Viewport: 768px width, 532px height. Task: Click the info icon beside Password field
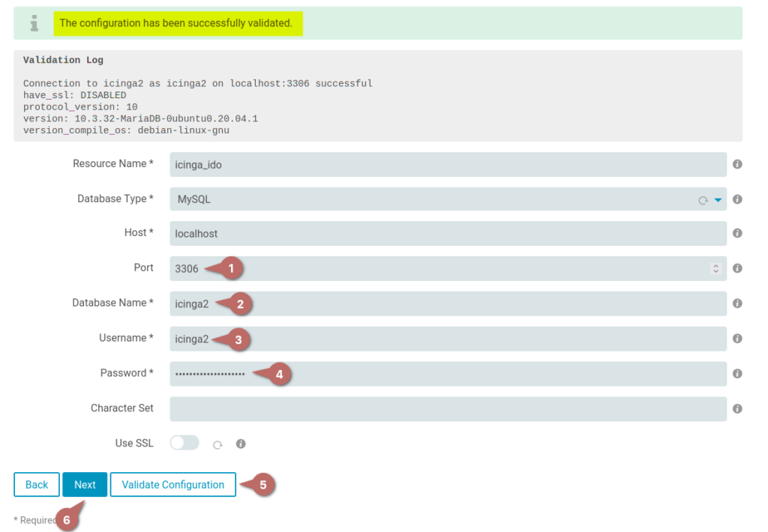pyautogui.click(x=736, y=374)
